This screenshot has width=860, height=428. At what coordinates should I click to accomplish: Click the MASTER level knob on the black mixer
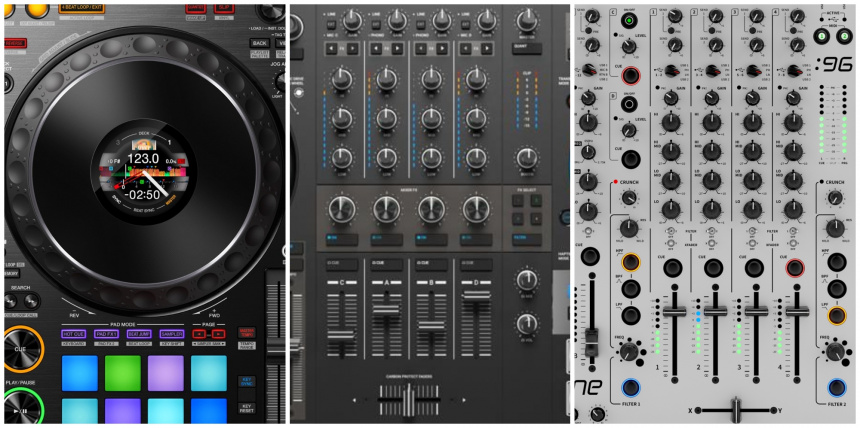coord(526,21)
